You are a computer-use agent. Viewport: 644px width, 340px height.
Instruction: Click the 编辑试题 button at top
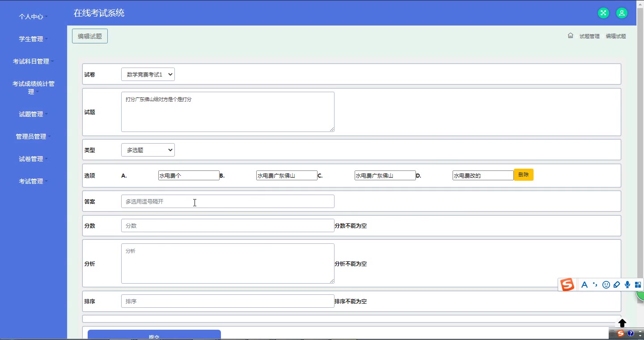point(90,36)
